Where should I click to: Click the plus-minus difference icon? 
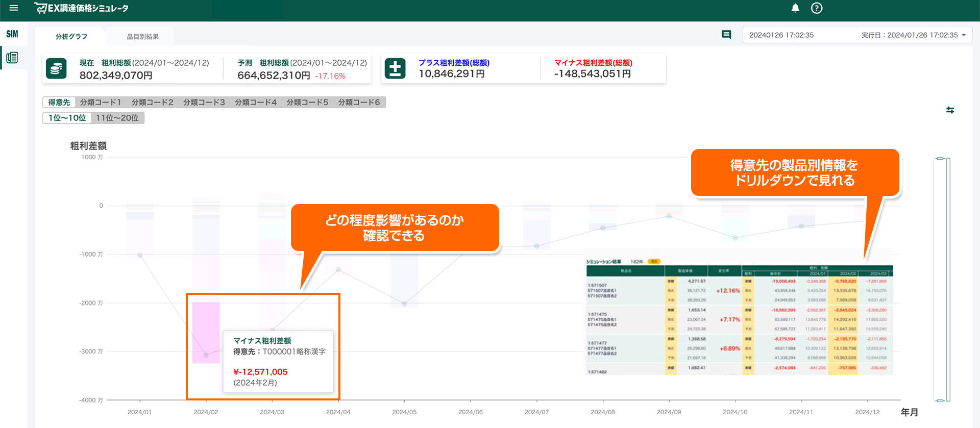coord(395,68)
